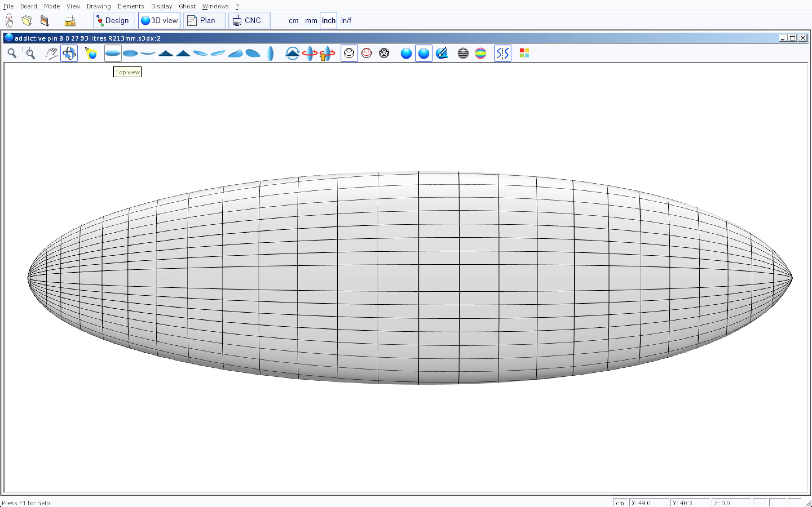Image resolution: width=812 pixels, height=507 pixels.
Task: Click the Top view board icon
Action: [113, 53]
